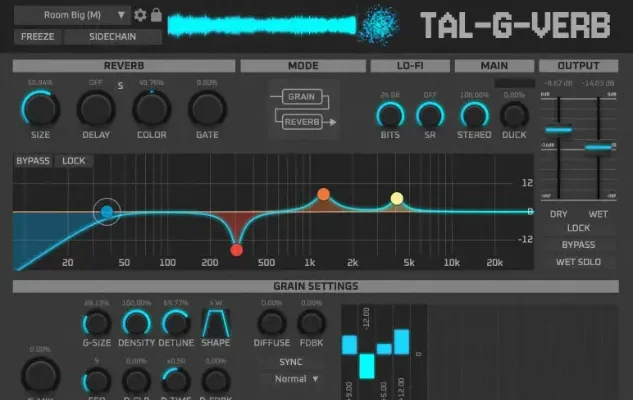This screenshot has height=400, width=633.
Task: Toggle the EQ BYPASS button
Action: pos(33,160)
